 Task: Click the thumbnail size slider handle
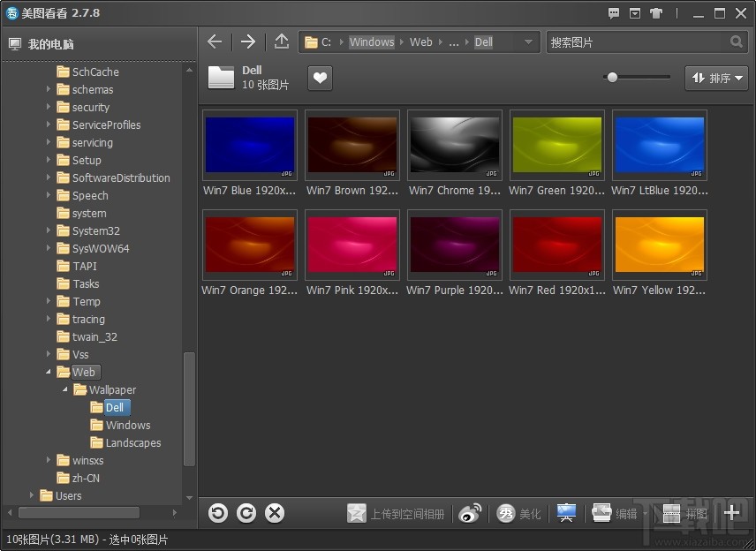click(612, 78)
